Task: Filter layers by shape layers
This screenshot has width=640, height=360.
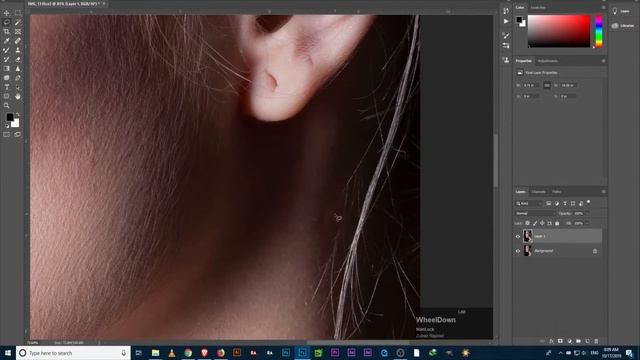Action: [573, 203]
